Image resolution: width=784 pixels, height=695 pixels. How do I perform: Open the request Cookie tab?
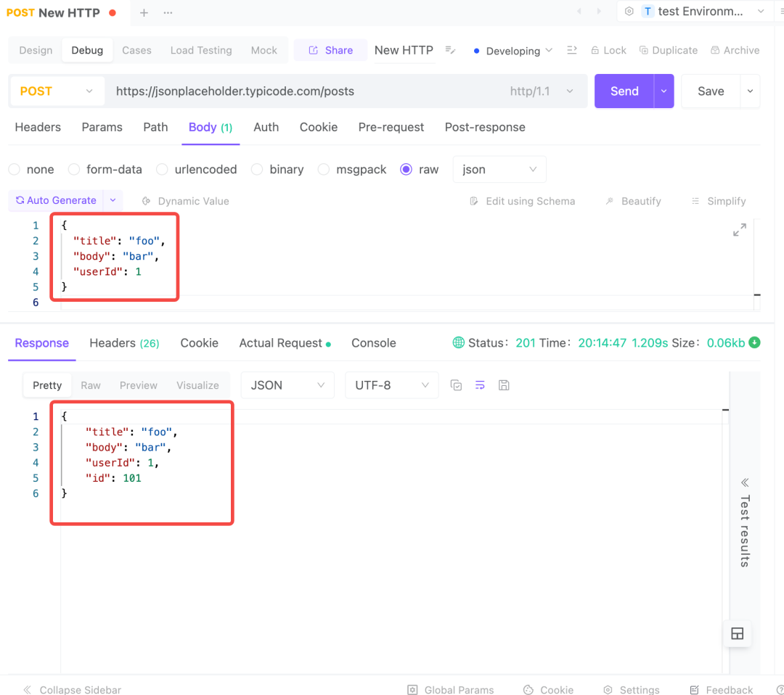tap(319, 127)
